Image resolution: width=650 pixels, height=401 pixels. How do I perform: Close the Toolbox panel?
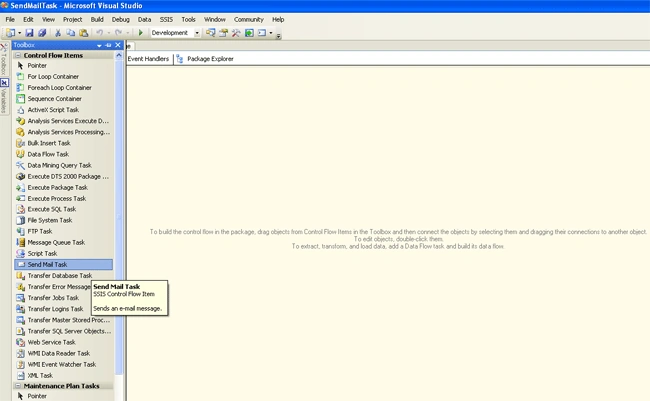tap(118, 45)
